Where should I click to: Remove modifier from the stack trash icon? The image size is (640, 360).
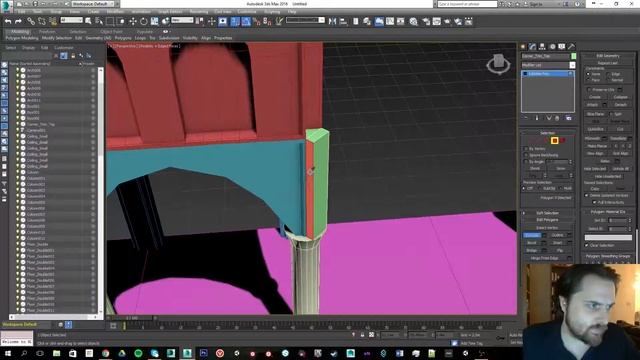tap(557, 118)
